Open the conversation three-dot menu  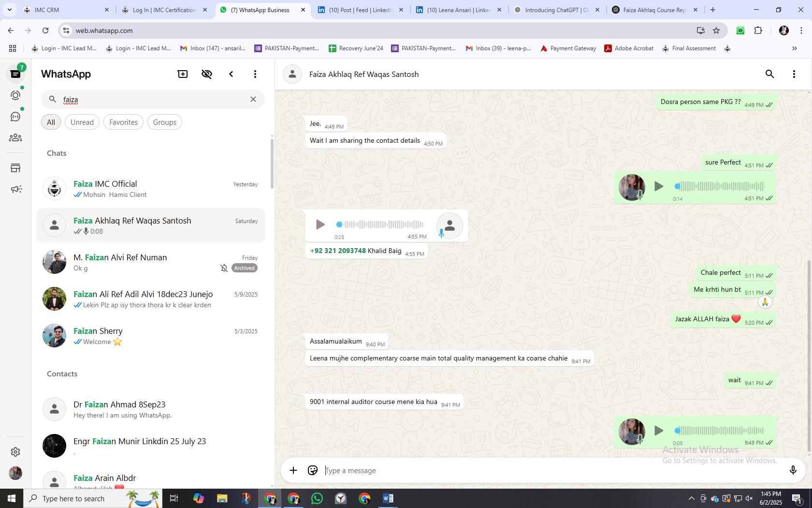pyautogui.click(x=794, y=74)
